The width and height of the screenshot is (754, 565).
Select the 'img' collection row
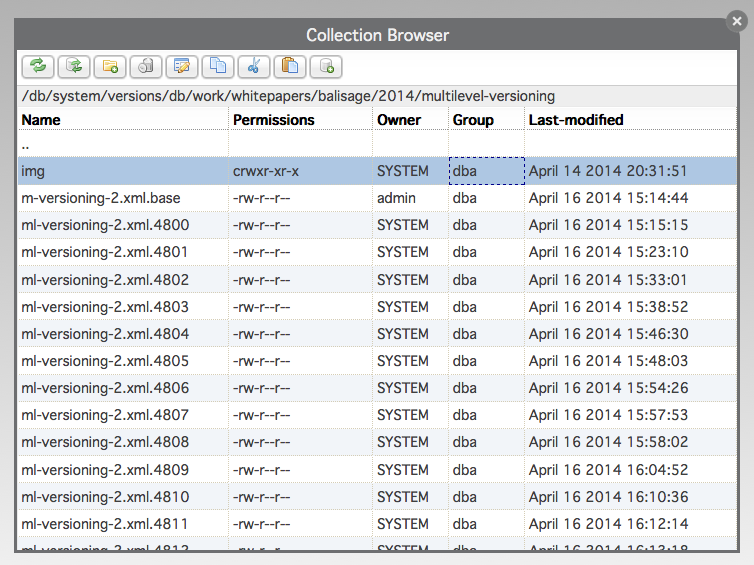point(377,171)
